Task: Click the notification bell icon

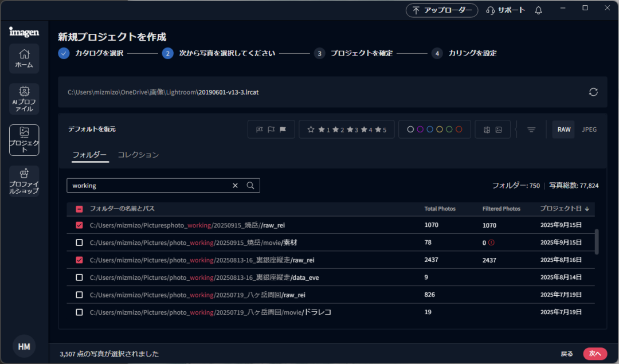Action: 538,10
